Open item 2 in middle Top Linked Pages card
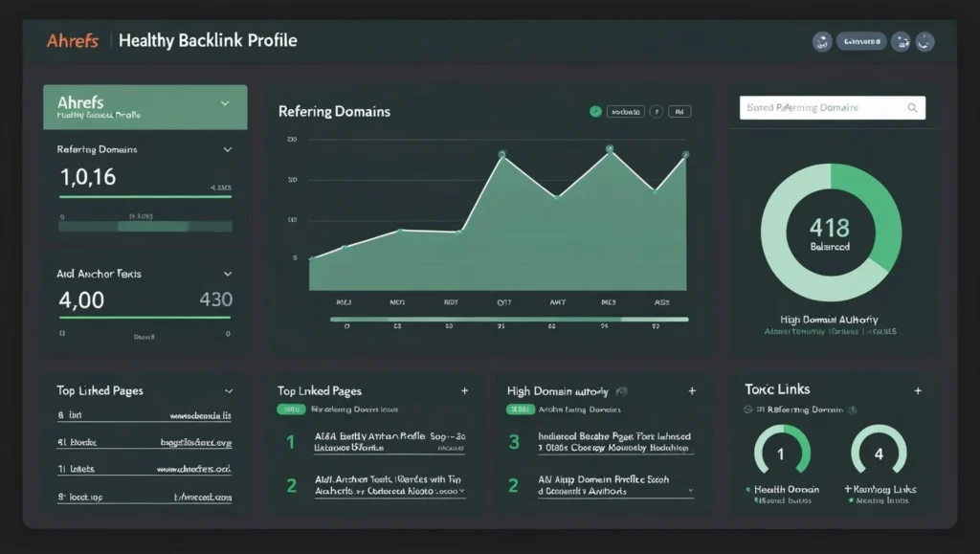The width and height of the screenshot is (980, 554). pyautogui.click(x=376, y=485)
